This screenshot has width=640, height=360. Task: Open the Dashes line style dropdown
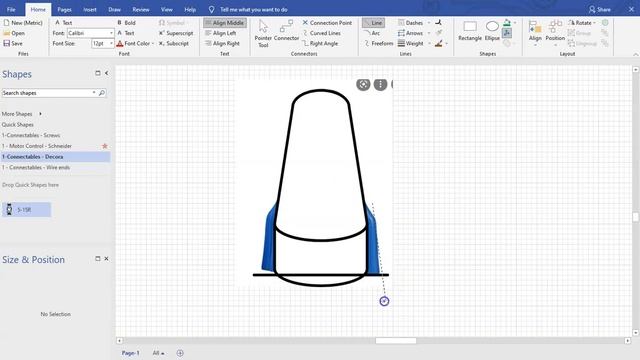click(x=414, y=23)
